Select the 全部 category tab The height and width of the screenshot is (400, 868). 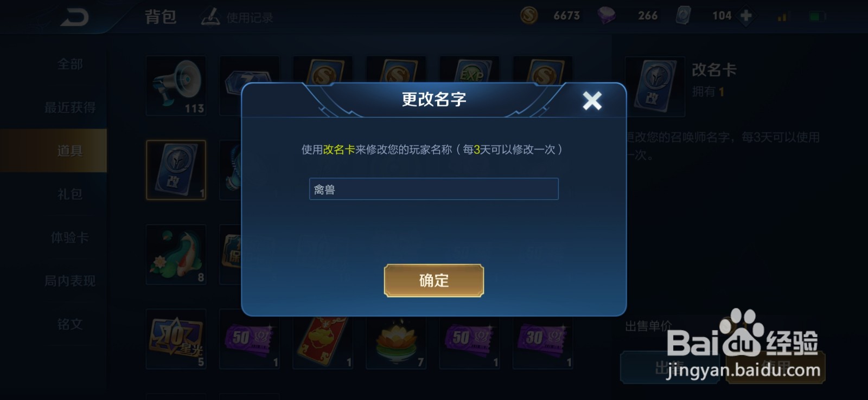coord(70,64)
